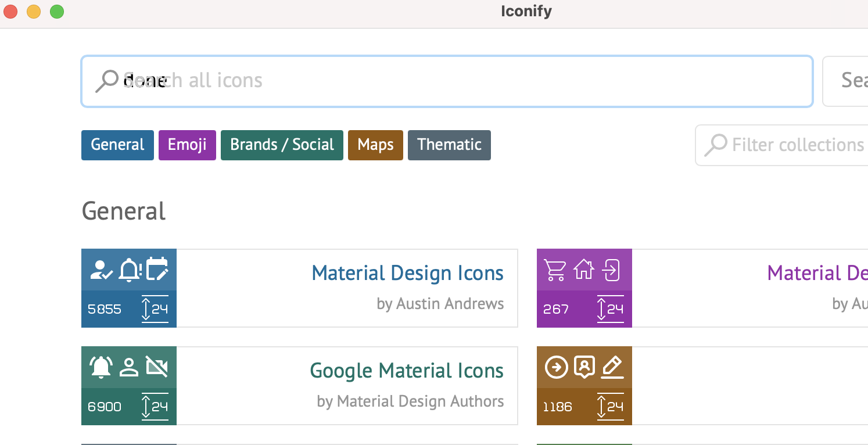Toggle the Maps category filter
The image size is (868, 445).
[x=375, y=145]
